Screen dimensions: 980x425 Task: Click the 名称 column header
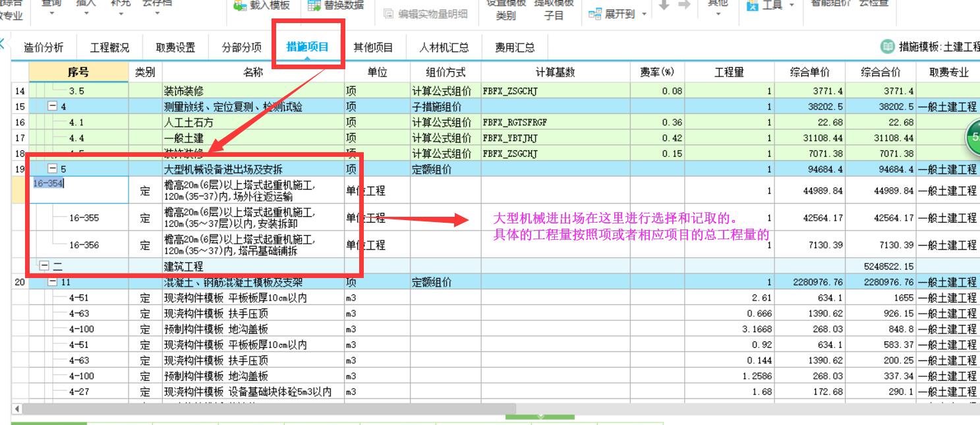253,72
